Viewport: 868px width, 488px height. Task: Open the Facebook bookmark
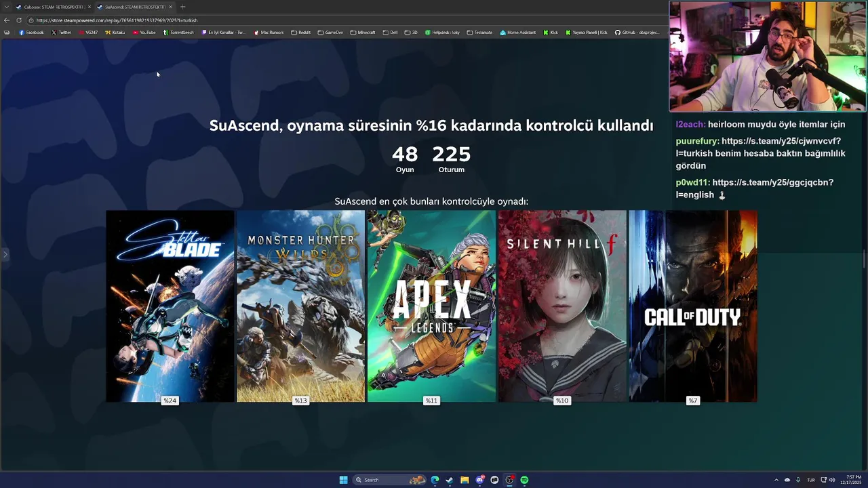click(31, 33)
